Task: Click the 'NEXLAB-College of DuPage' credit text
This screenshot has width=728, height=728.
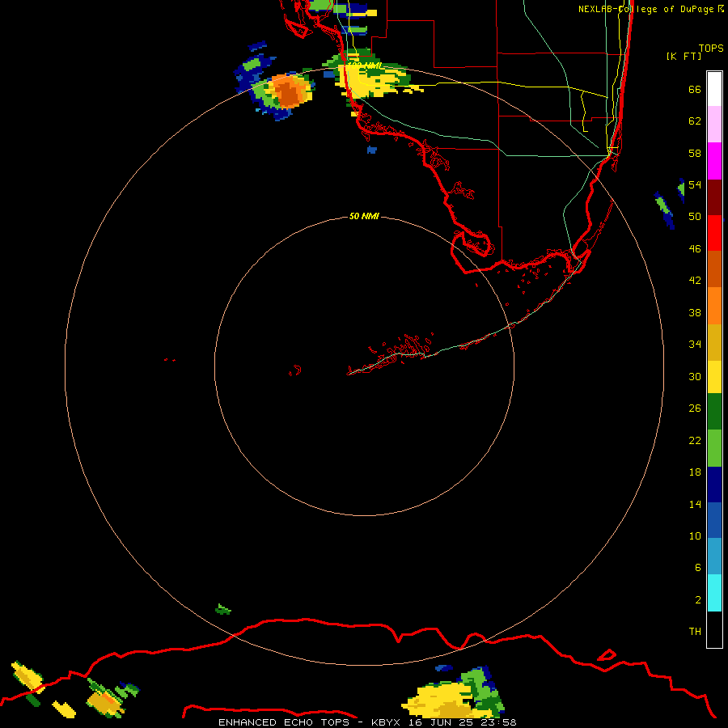Action: point(645,9)
